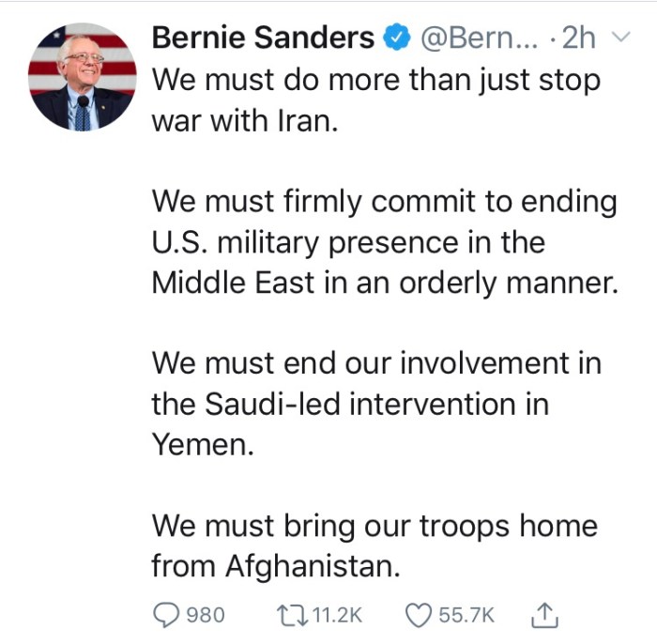The height and width of the screenshot is (644, 657).
Task: Tap the single word line 'Yemen.'
Action: coord(203,444)
